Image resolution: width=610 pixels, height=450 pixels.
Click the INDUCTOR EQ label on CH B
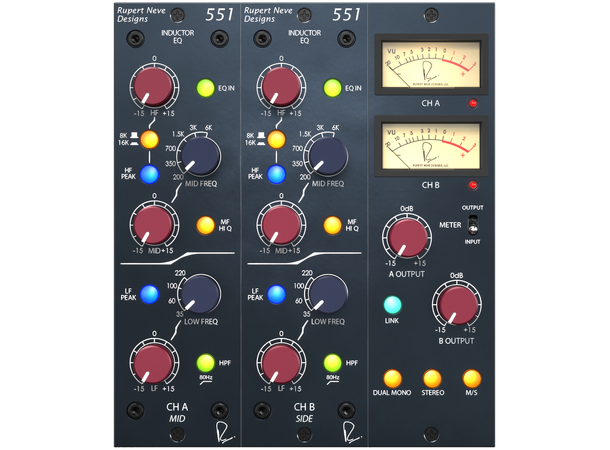(304, 37)
